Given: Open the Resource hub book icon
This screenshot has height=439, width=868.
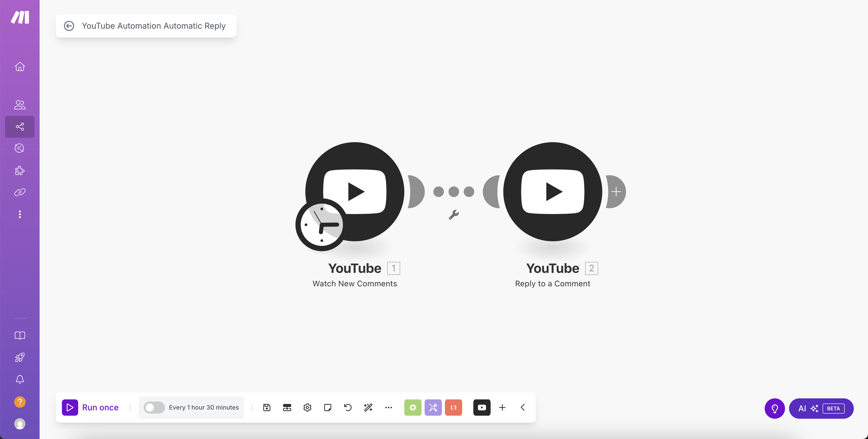Looking at the screenshot, I should tap(20, 335).
